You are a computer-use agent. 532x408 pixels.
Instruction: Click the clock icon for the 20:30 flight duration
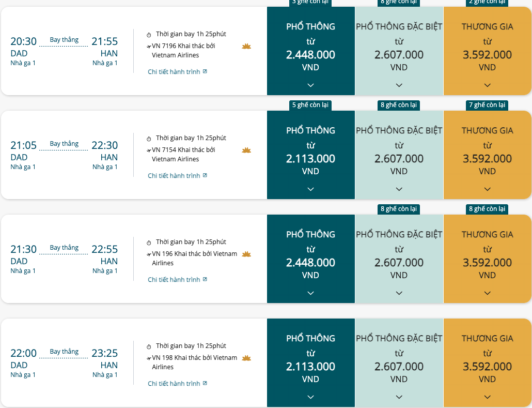pos(149,35)
